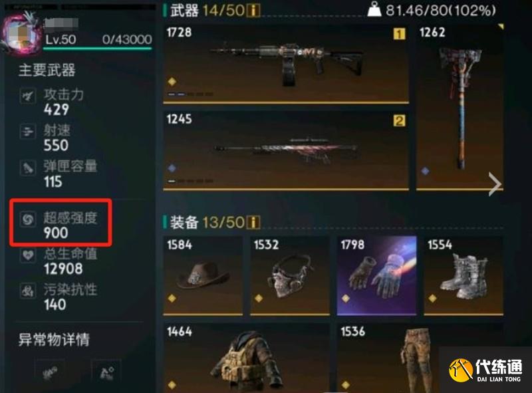Click the weight load icon at top

point(374,10)
